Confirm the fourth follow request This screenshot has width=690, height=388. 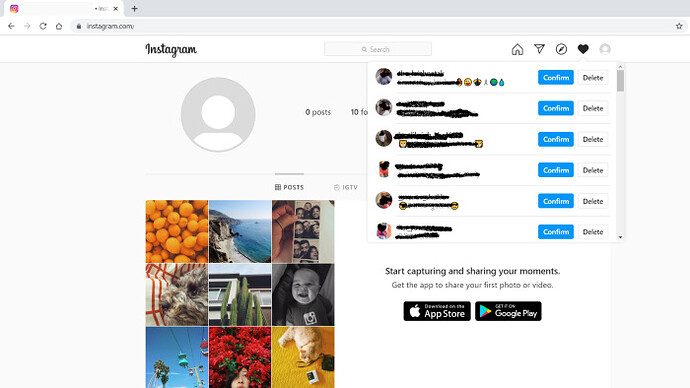click(555, 170)
